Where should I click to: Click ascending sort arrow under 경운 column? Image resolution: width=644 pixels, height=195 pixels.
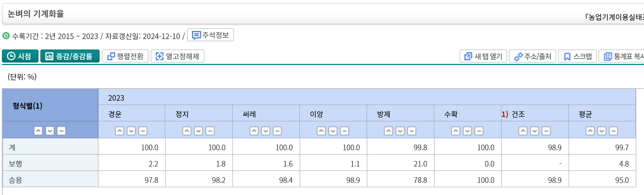(120, 131)
